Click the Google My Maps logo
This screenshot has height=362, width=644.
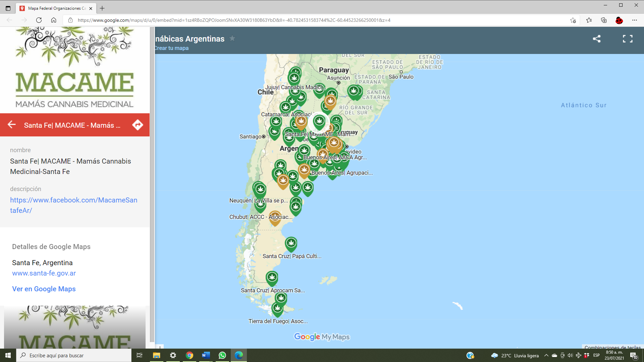322,337
